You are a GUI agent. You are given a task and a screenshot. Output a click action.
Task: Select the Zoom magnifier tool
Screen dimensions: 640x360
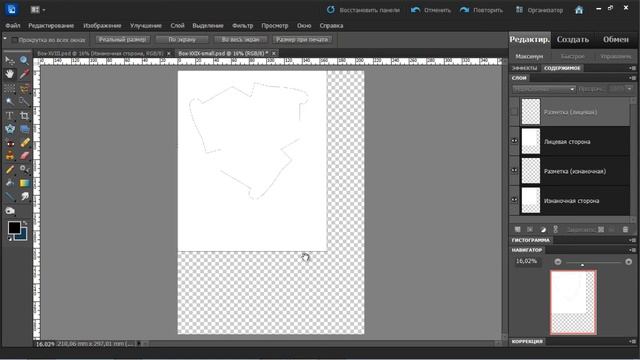(24, 61)
